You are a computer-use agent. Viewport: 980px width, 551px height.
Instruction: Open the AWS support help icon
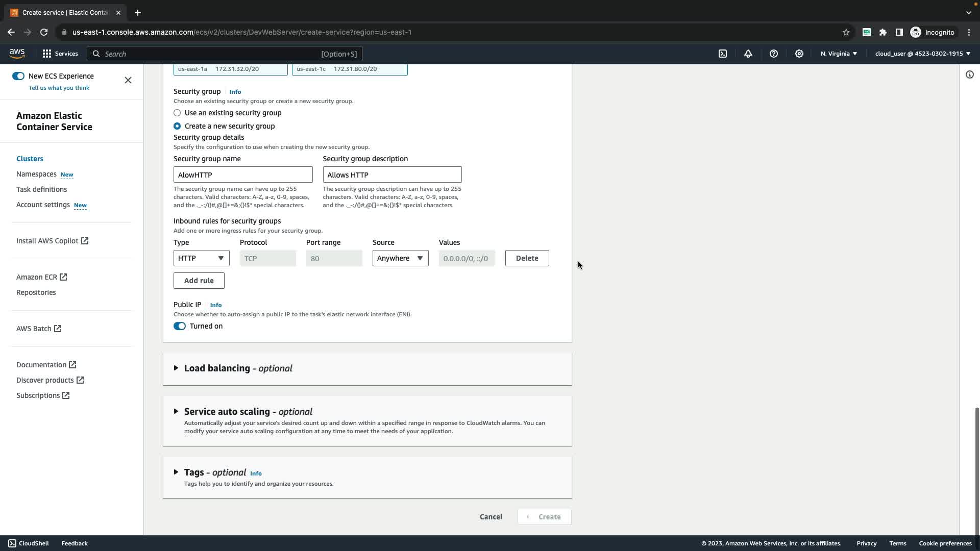(x=774, y=54)
